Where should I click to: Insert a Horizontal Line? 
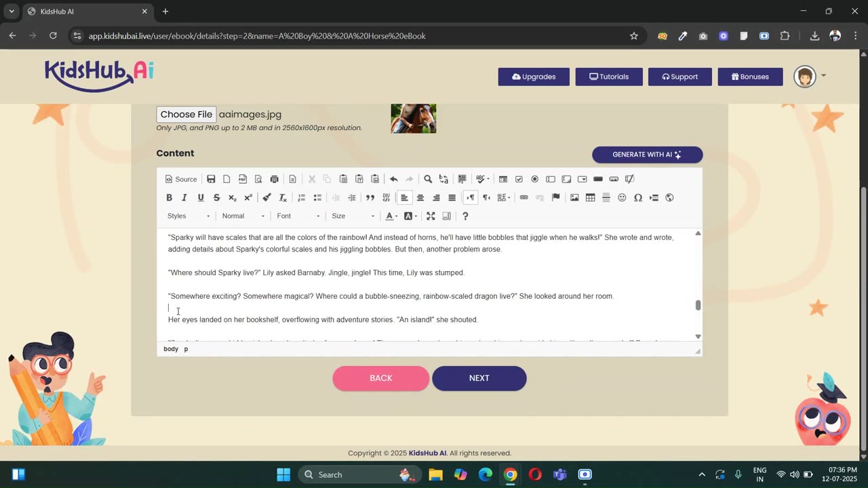[x=606, y=197]
